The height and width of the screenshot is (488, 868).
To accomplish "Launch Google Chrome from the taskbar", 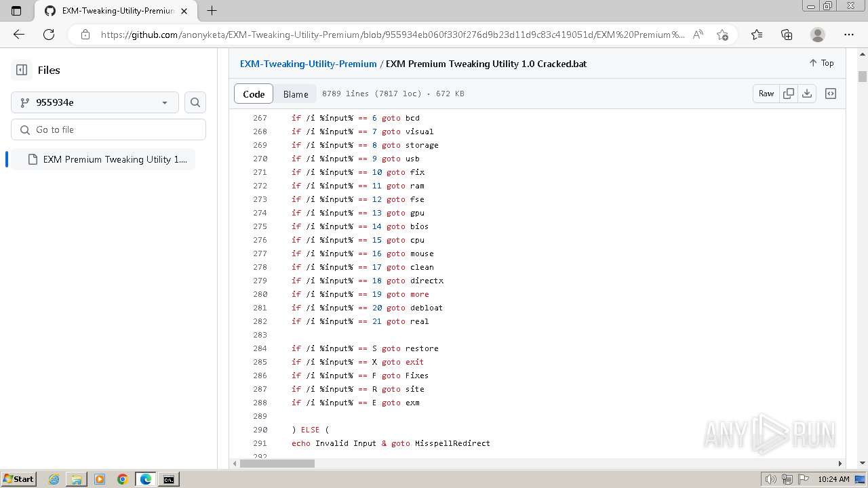I will (123, 479).
